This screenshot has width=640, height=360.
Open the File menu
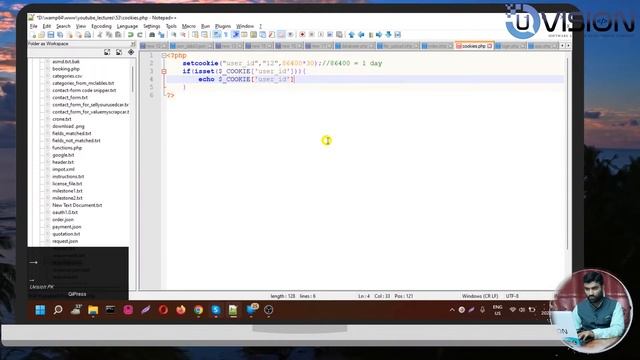pyautogui.click(x=33, y=26)
